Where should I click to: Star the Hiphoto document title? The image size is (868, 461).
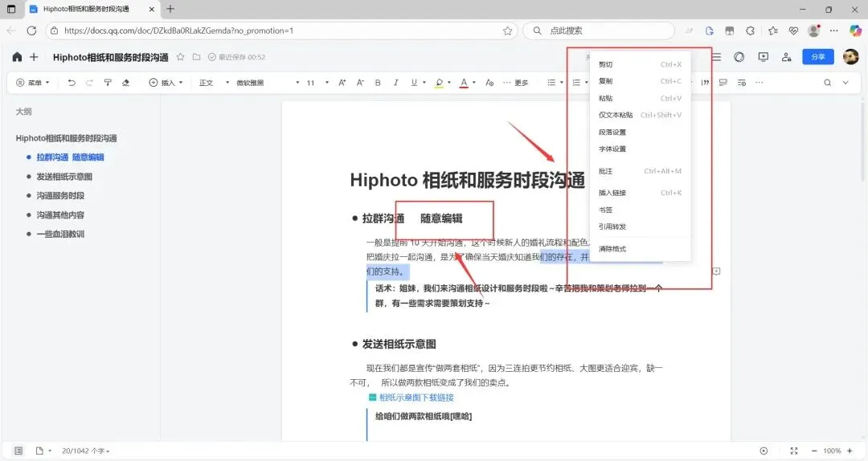(181, 57)
